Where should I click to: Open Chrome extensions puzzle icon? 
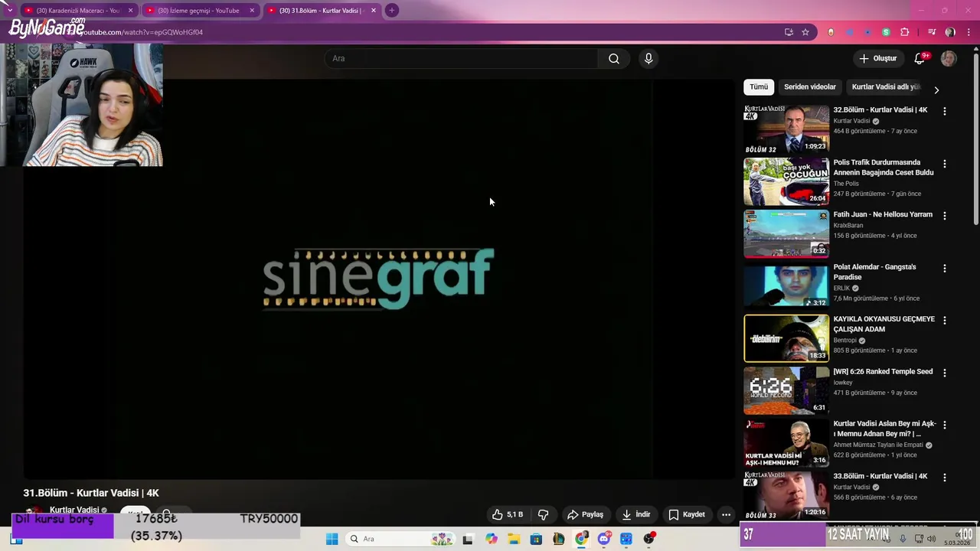point(904,32)
